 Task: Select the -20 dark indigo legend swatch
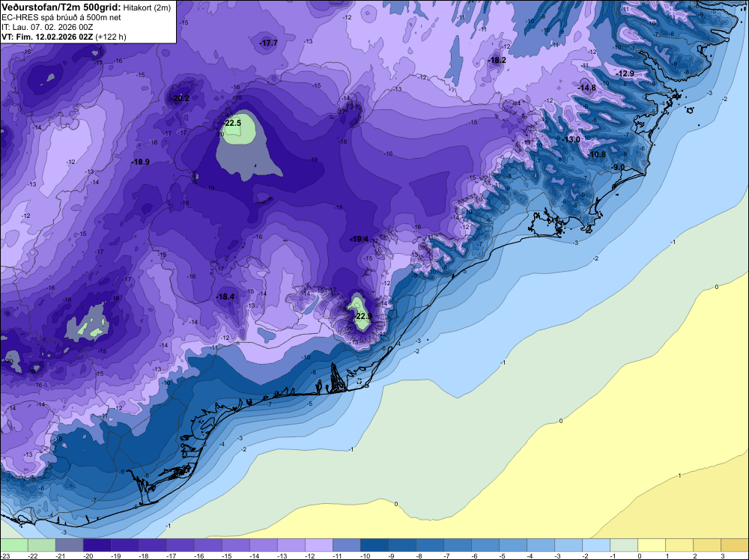click(97, 545)
